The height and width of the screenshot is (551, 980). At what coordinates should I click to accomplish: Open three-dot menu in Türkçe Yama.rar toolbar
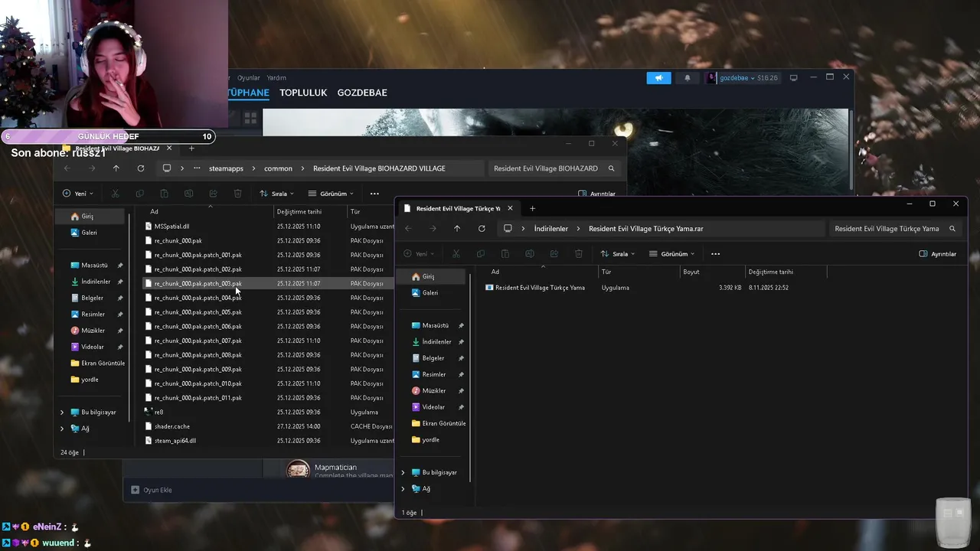(x=716, y=254)
